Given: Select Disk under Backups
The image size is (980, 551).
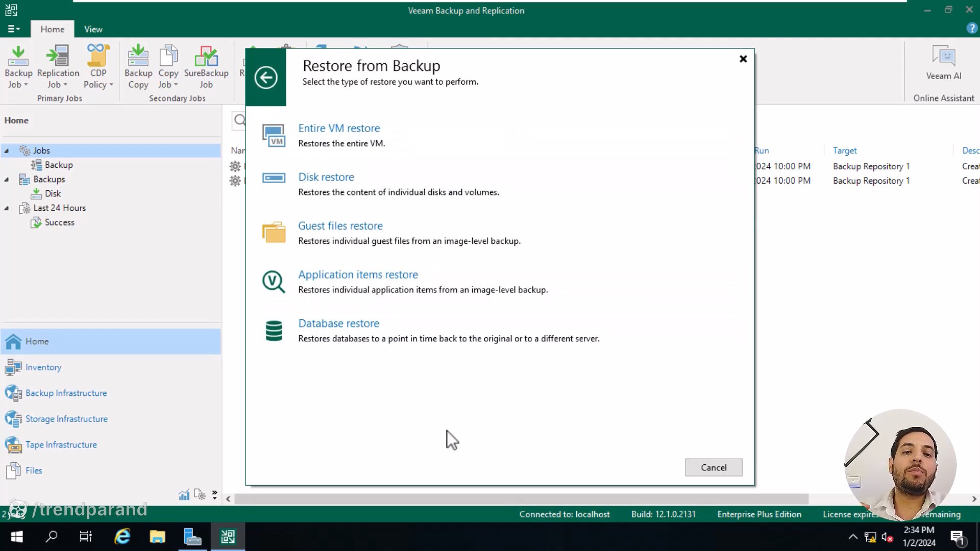Looking at the screenshot, I should [x=53, y=193].
